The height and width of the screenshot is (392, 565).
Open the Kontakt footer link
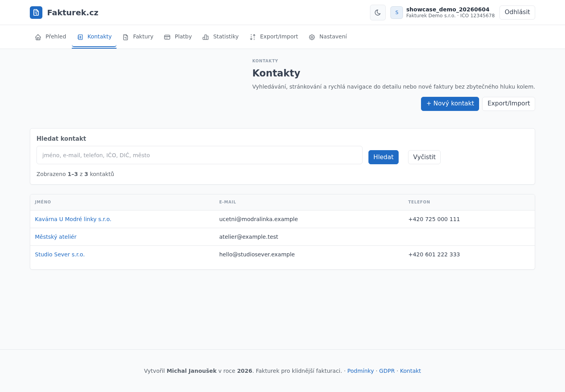click(x=410, y=371)
